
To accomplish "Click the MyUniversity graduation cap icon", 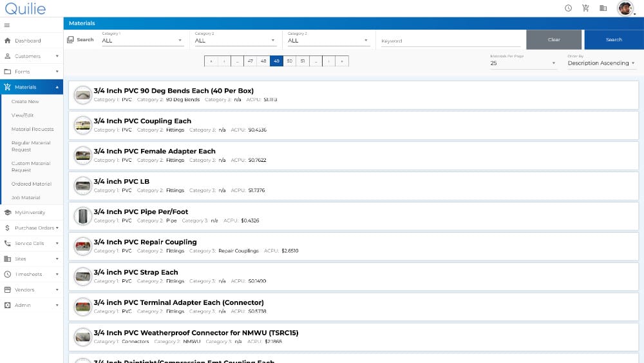I will pyautogui.click(x=7, y=213).
